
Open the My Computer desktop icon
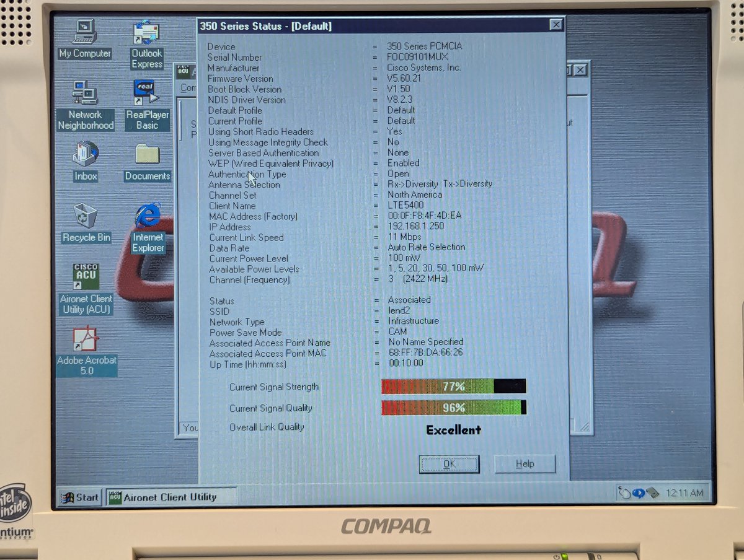point(85,38)
